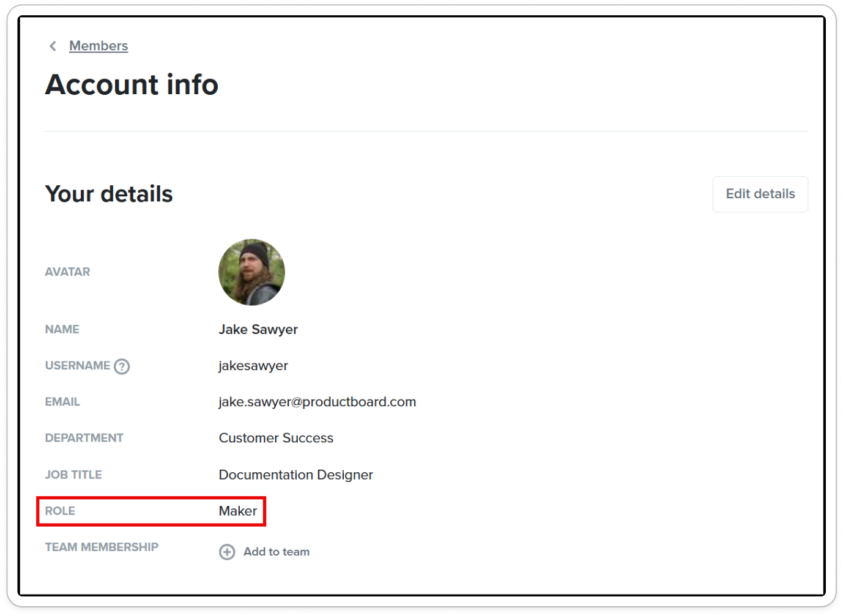843x616 pixels.
Task: Click the Add to team label
Action: pyautogui.click(x=277, y=552)
